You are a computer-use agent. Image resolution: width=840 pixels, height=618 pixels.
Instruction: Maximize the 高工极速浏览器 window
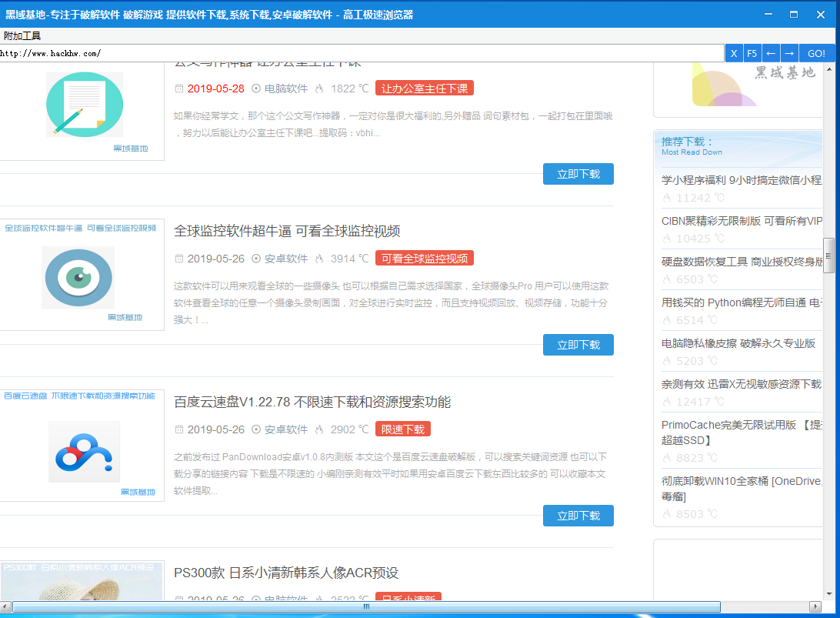(794, 15)
